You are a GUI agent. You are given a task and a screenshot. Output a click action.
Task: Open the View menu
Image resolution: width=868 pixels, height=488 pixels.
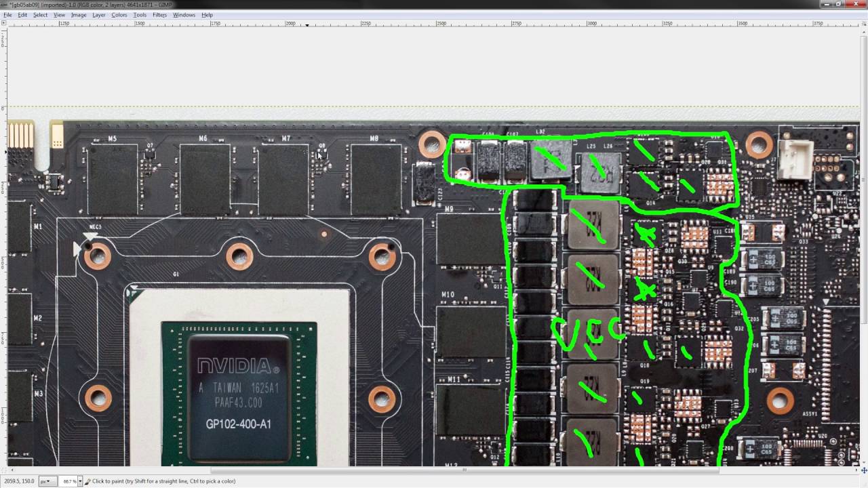tap(60, 15)
